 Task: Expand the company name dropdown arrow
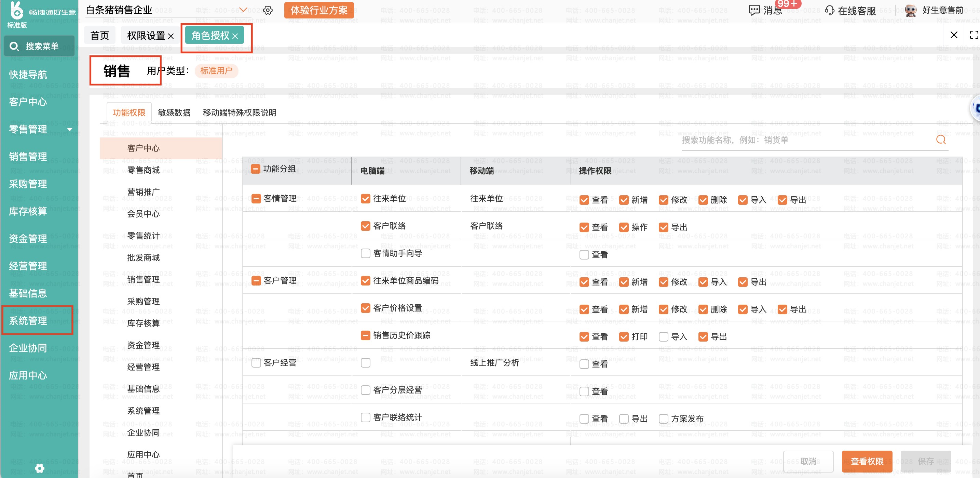click(243, 10)
